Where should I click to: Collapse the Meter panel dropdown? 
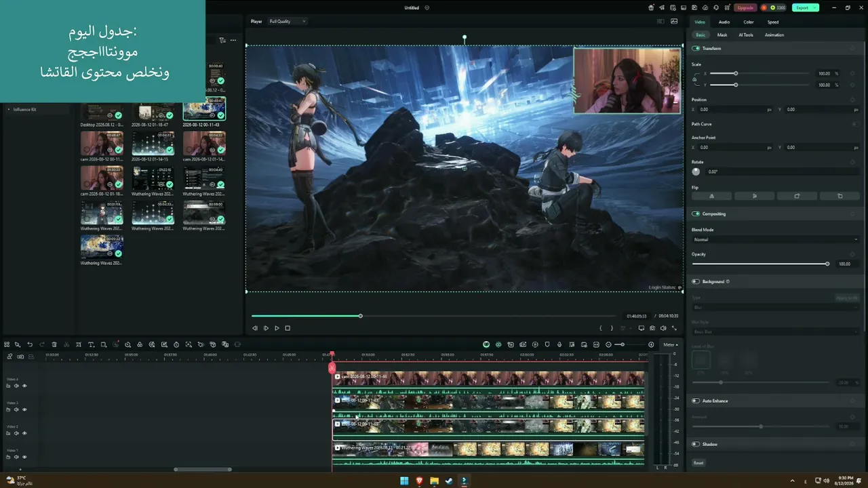670,344
